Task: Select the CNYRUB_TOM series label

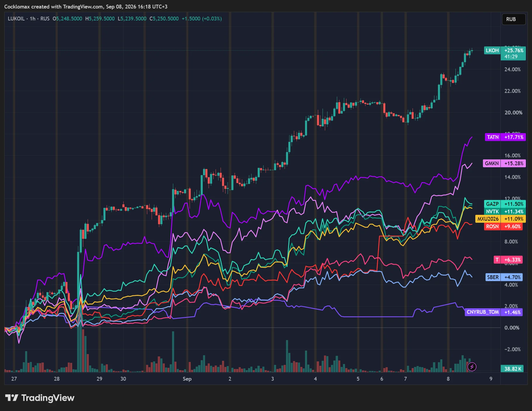Action: [x=483, y=312]
